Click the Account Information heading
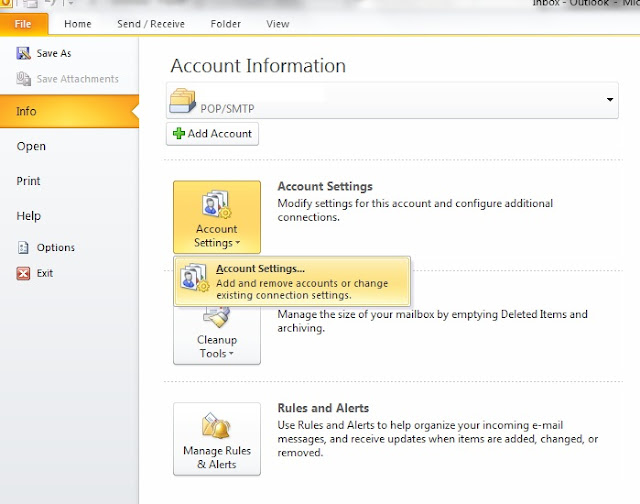Screen dimensions: 640x504 tap(258, 66)
